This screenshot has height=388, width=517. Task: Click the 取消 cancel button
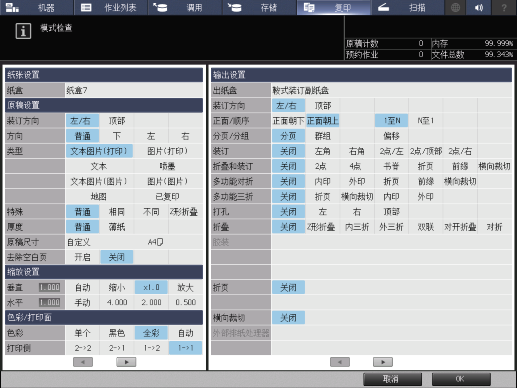point(392,379)
